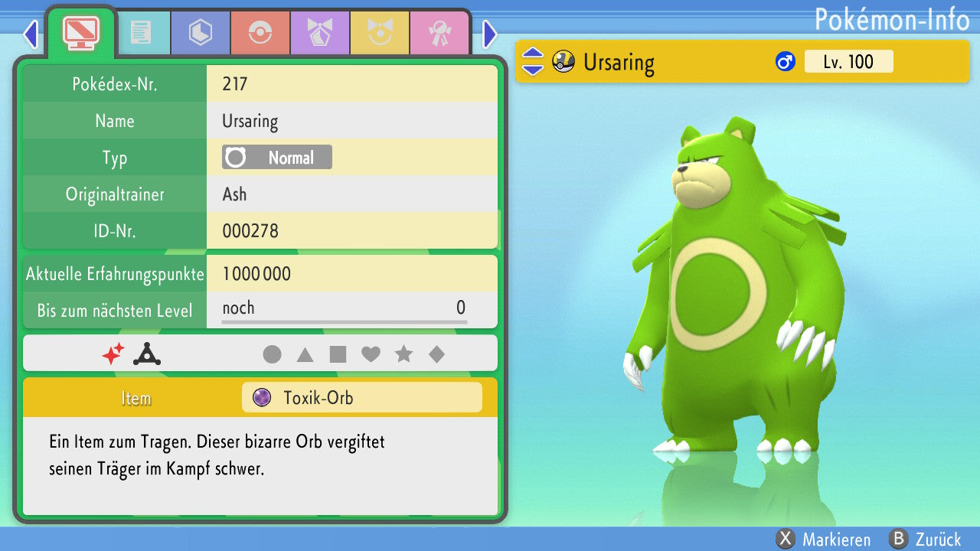
Task: Select the purple ribbon tab
Action: (x=320, y=33)
